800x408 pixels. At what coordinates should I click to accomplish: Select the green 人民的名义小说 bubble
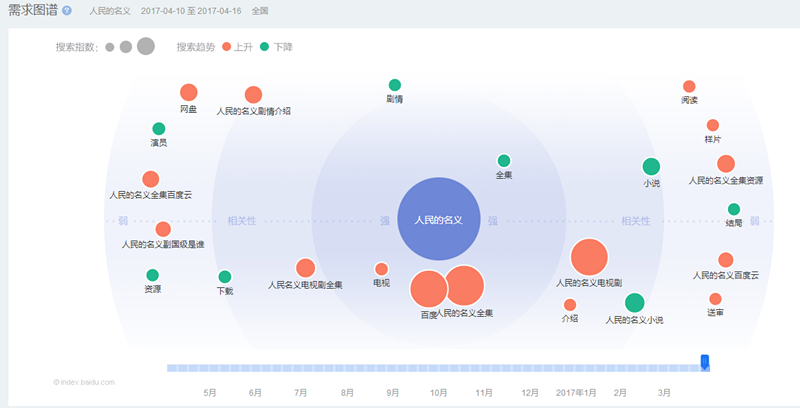[634, 303]
